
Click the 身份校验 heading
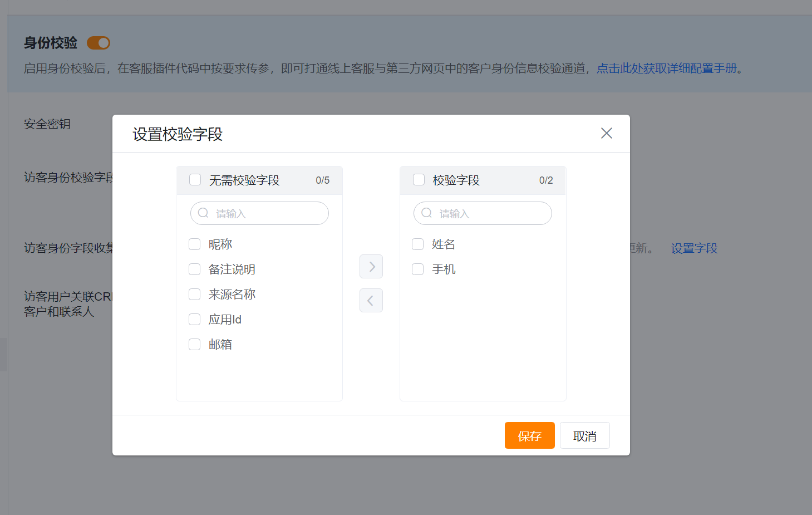click(51, 43)
